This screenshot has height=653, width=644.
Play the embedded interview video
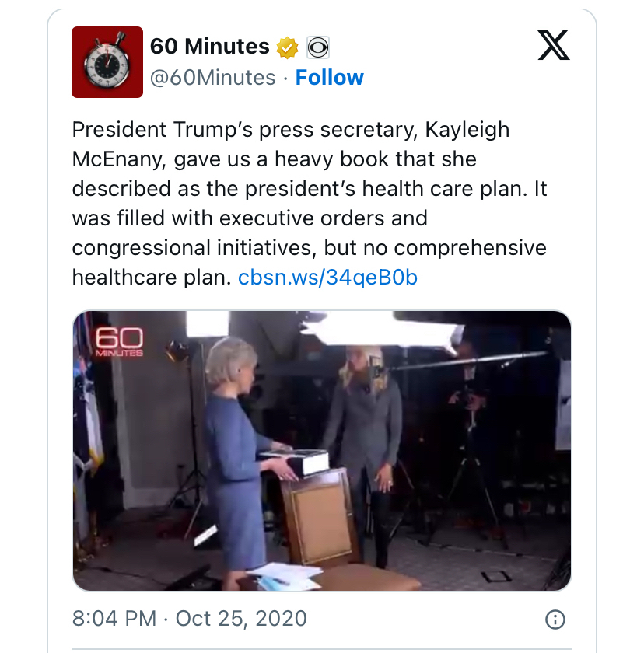coord(322,451)
